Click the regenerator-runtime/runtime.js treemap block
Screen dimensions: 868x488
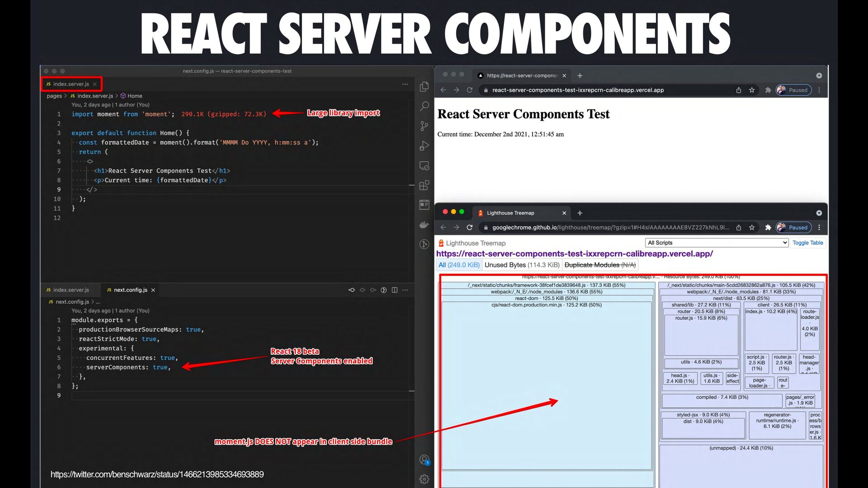777,425
